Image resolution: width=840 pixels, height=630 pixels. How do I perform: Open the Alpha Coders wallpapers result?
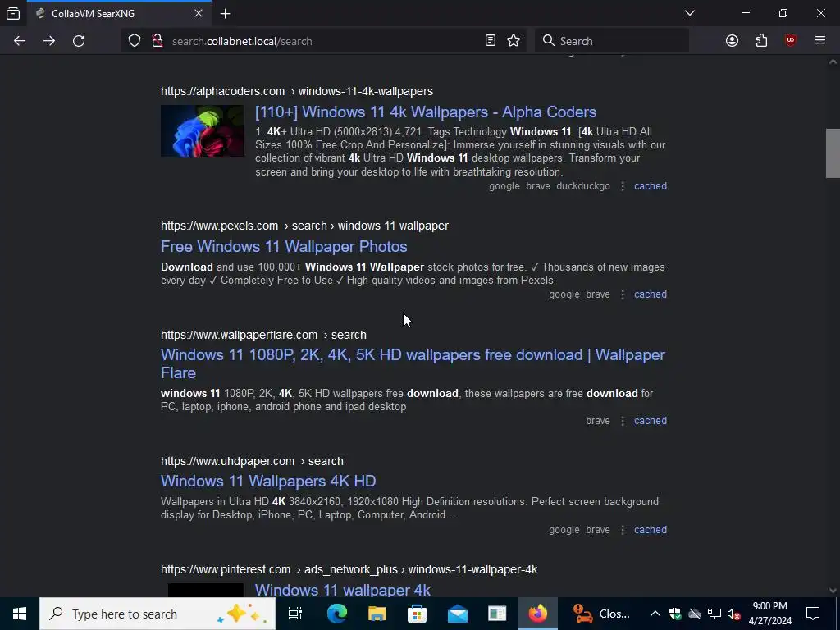426,112
